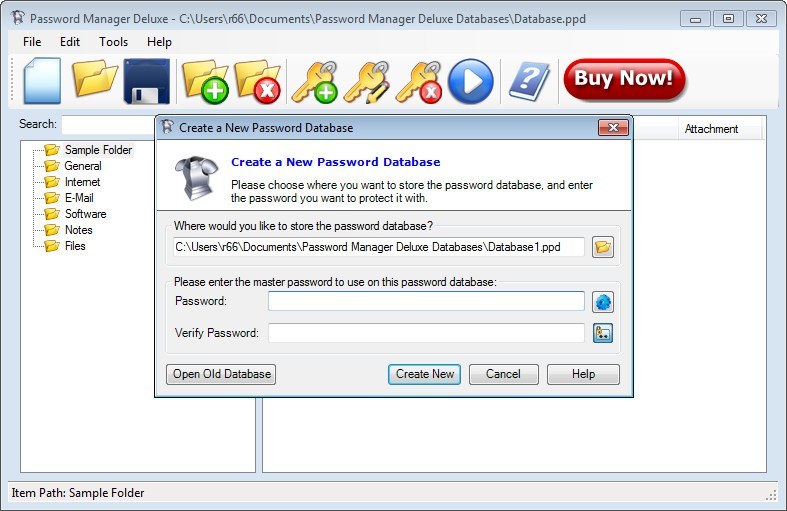Click the Attachment column header
The height and width of the screenshot is (511, 787).
coord(720,129)
